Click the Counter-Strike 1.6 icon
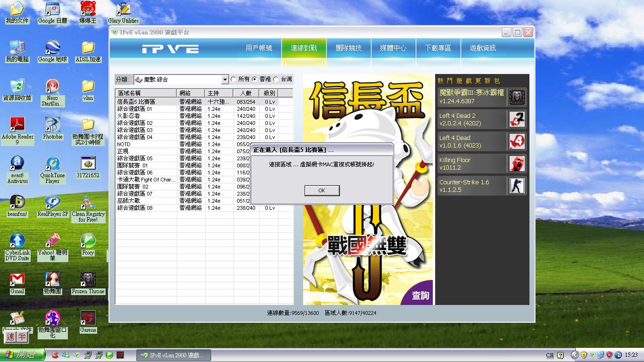 click(x=517, y=186)
